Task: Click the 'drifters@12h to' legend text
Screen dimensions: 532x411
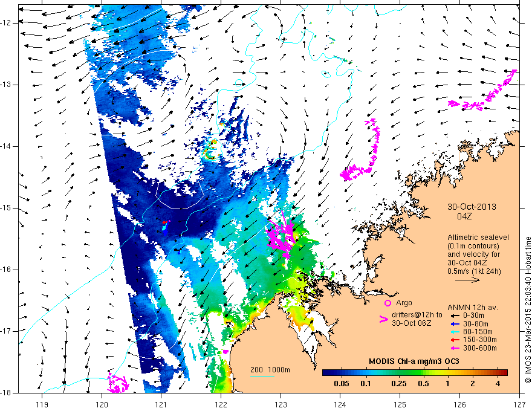Action: tap(417, 315)
